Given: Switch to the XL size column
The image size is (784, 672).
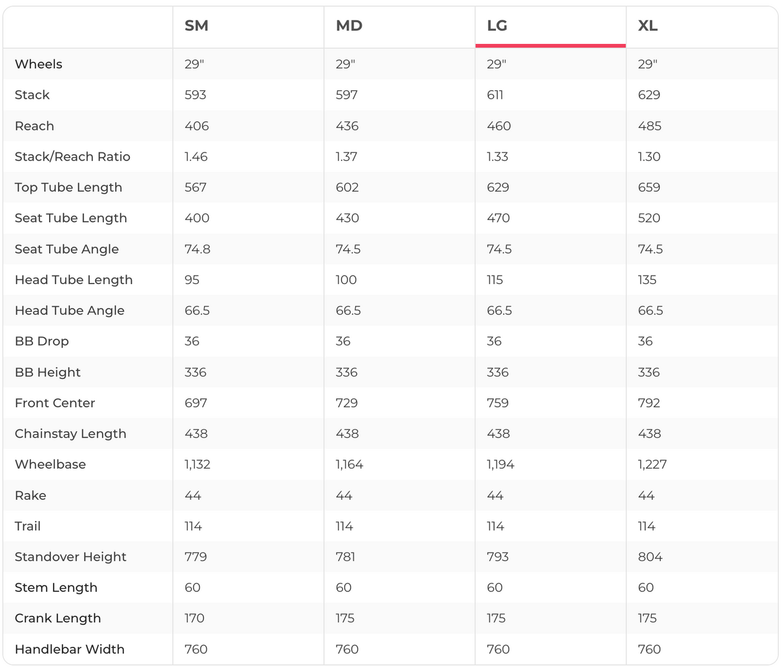Looking at the screenshot, I should point(648,26).
